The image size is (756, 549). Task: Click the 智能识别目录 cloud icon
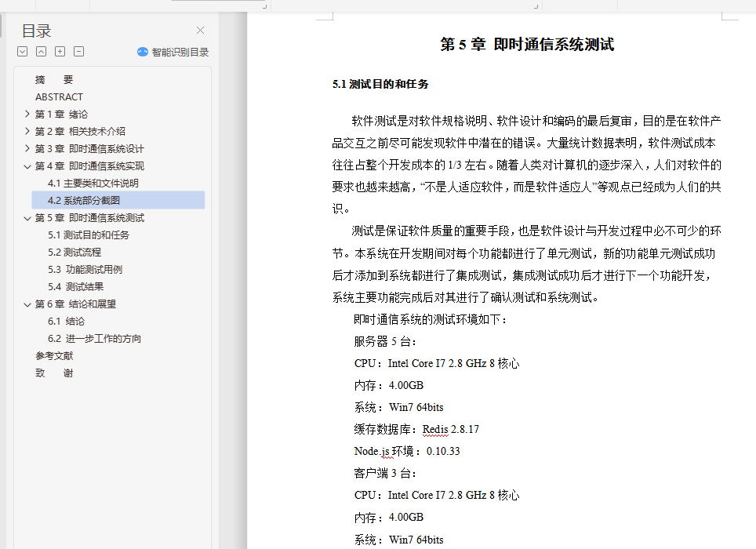coord(142,52)
